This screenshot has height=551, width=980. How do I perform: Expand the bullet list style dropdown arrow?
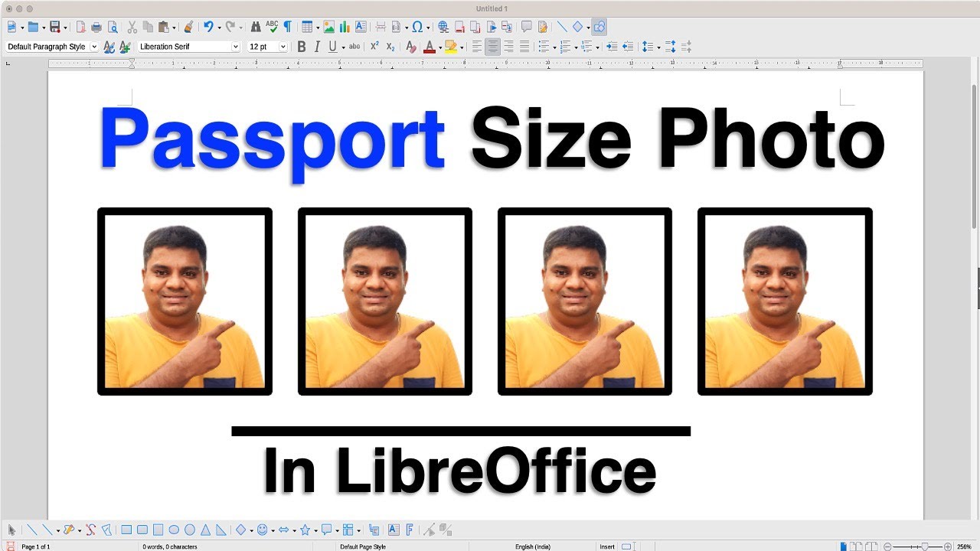(554, 47)
